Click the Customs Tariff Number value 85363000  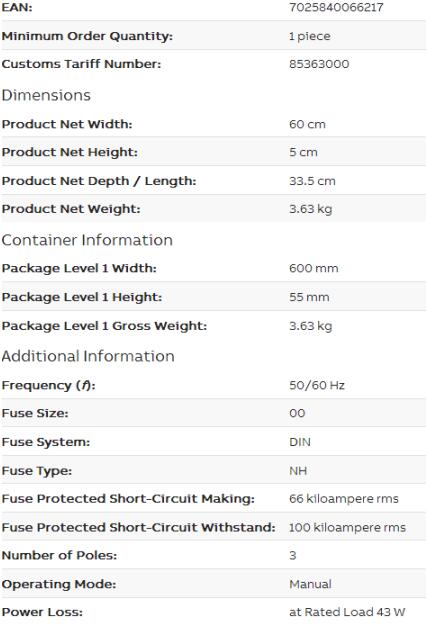[x=319, y=64]
